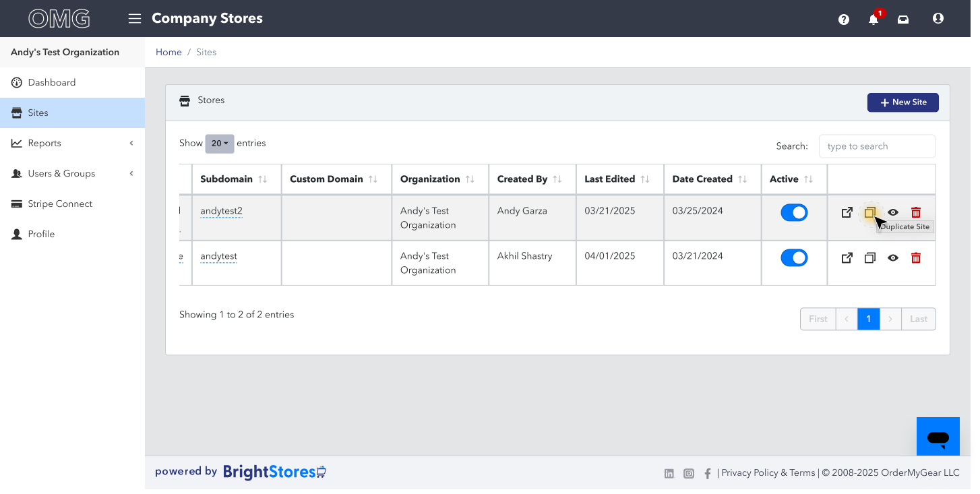Viewport: 980px width, 494px height.
Task: Open the LinkedIn footer icon
Action: pos(669,474)
